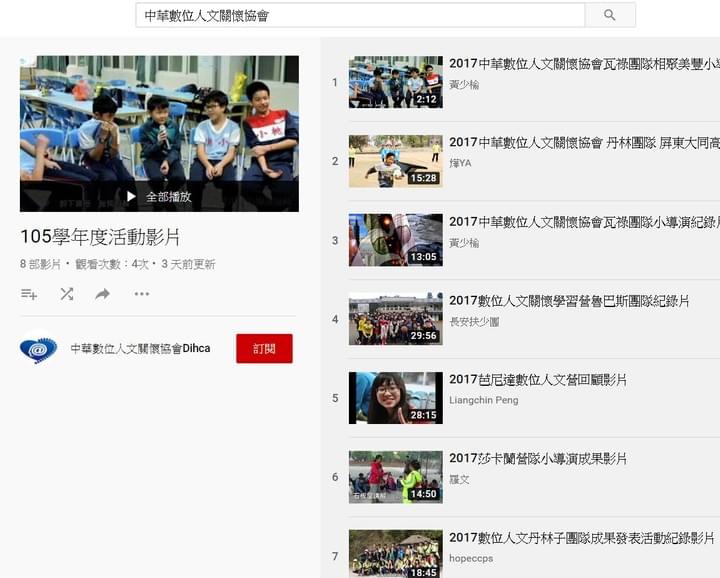Open the 13:05 video thumbnail
The width and height of the screenshot is (720, 578).
[396, 240]
